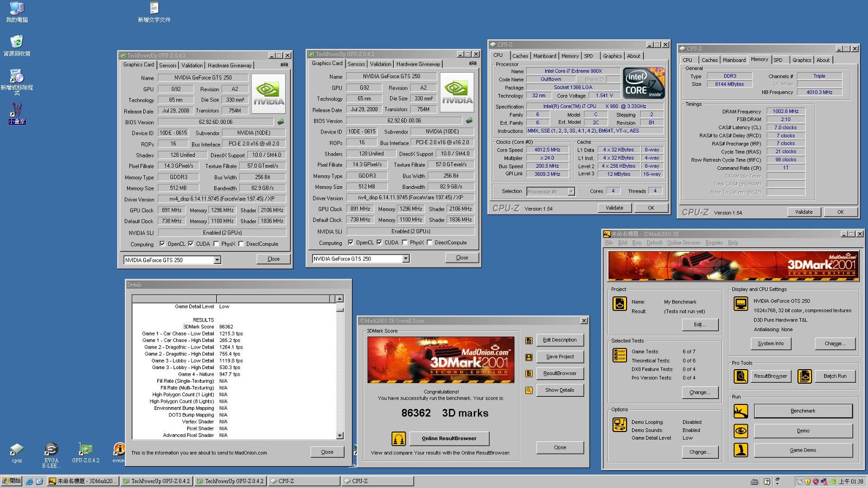Click Details list scrollbar down arrow

pyautogui.click(x=340, y=435)
